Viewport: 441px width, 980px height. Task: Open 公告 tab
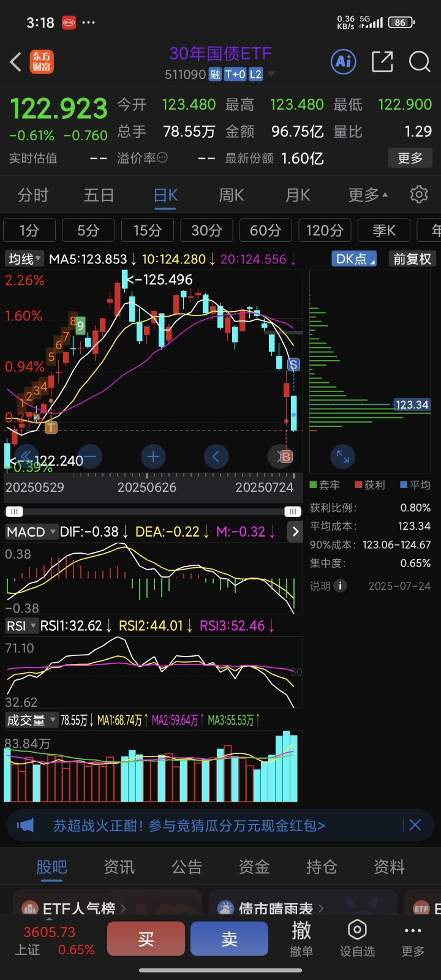187,867
